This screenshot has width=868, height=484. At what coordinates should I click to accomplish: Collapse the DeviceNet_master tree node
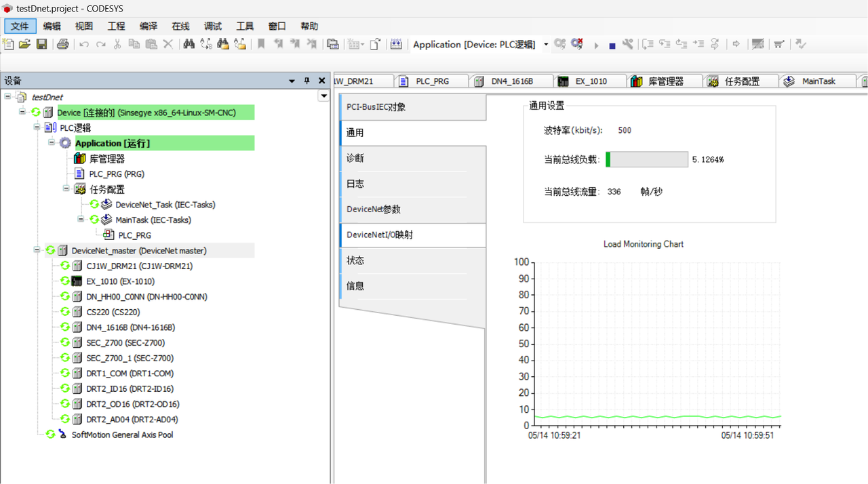37,250
